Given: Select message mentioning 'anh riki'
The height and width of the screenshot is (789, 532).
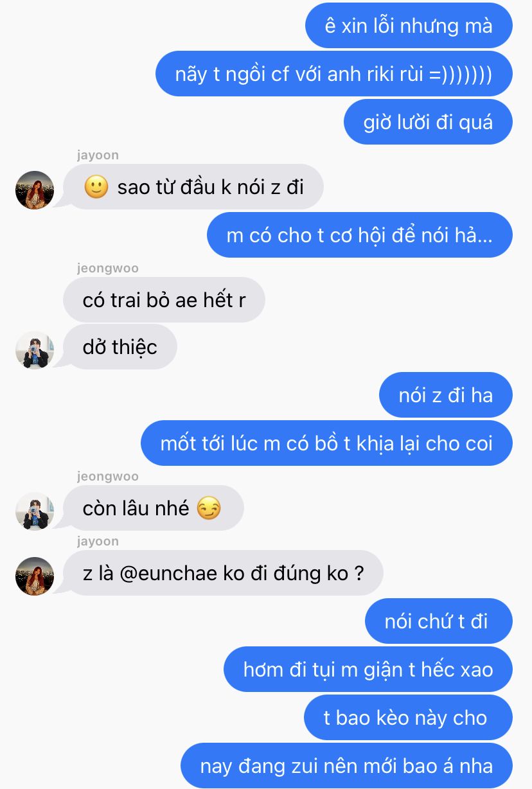Looking at the screenshot, I should coord(333,74).
